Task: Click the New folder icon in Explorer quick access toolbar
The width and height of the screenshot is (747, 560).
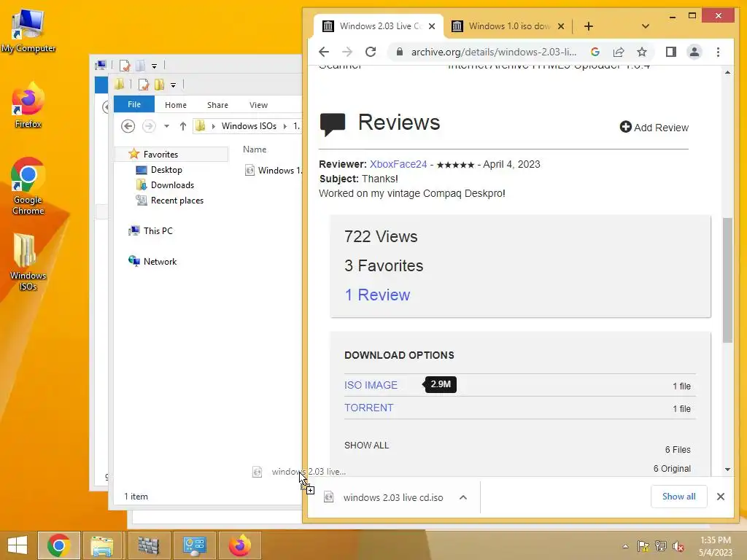Action: click(159, 85)
